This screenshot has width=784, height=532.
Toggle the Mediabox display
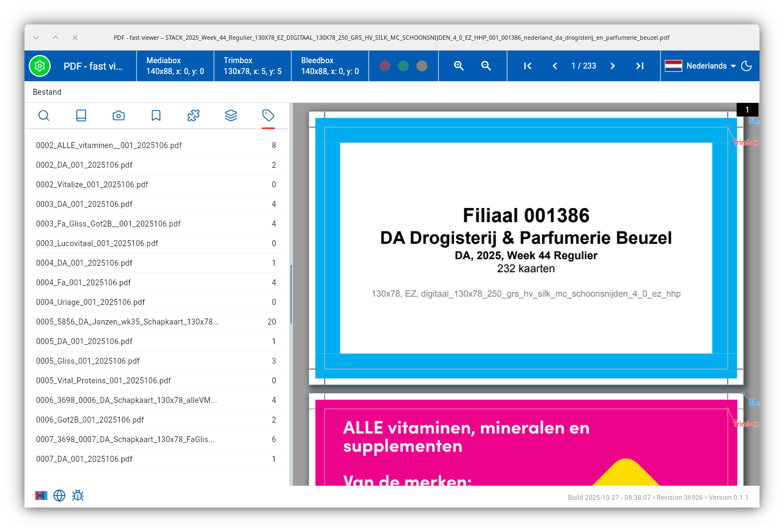pos(175,66)
